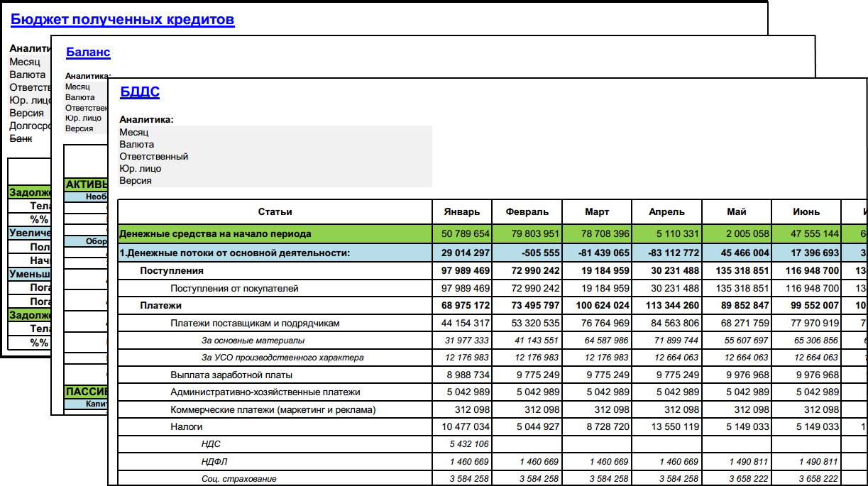Select the 'Апрель' column header
The height and width of the screenshot is (486, 868).
[x=666, y=211]
